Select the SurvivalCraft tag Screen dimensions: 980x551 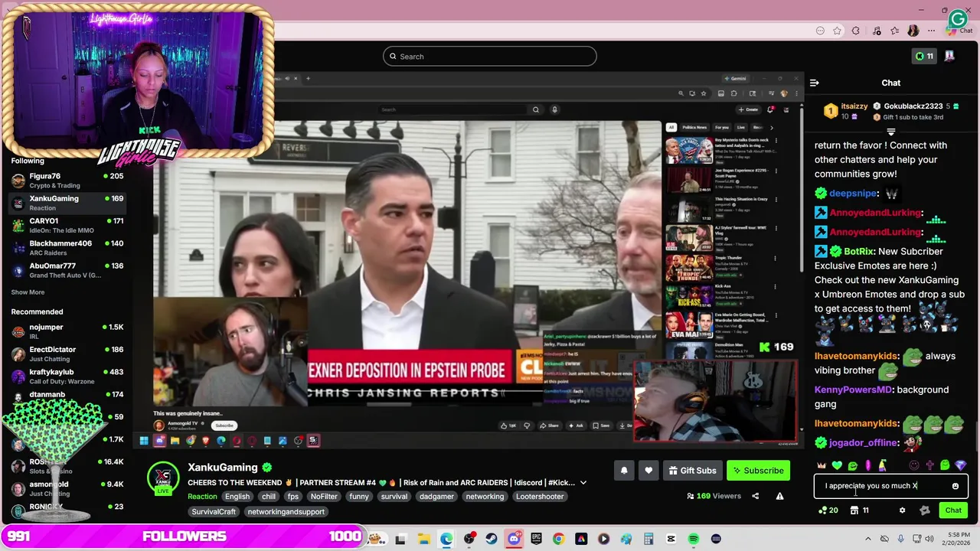tap(214, 512)
